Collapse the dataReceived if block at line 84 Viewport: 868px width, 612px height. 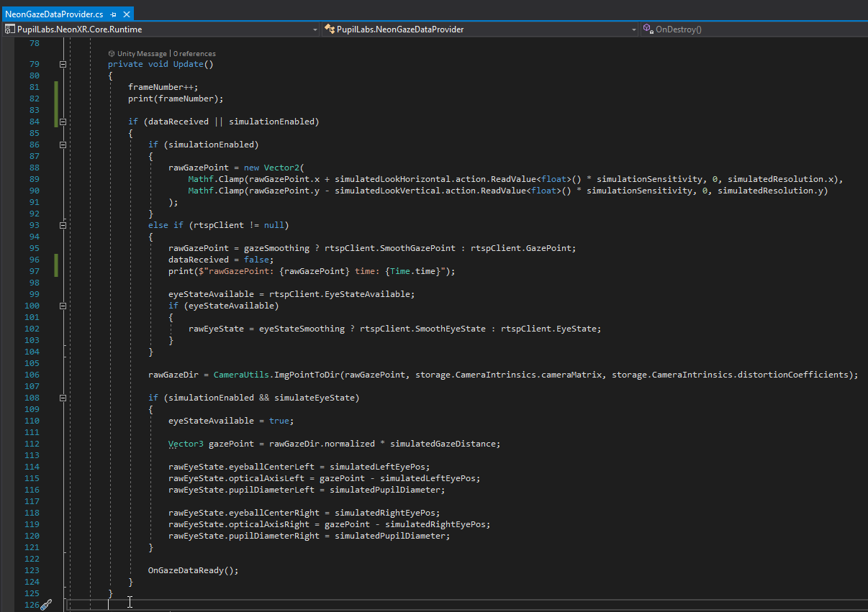tap(63, 122)
